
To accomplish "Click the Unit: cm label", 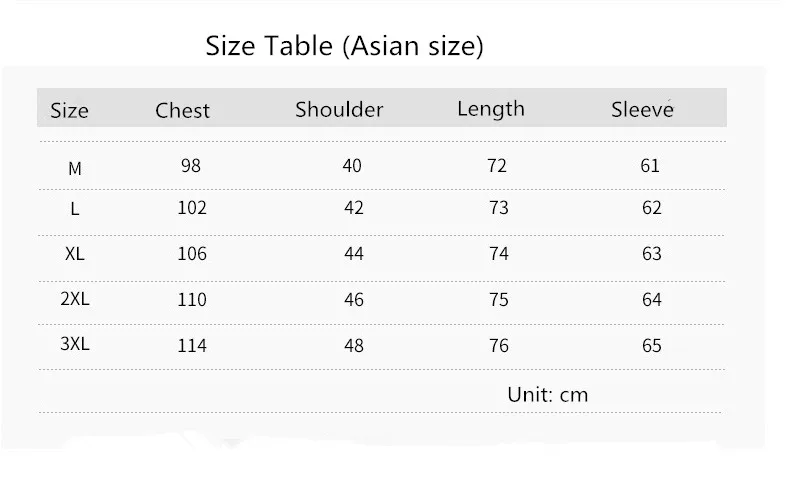I will coord(548,395).
